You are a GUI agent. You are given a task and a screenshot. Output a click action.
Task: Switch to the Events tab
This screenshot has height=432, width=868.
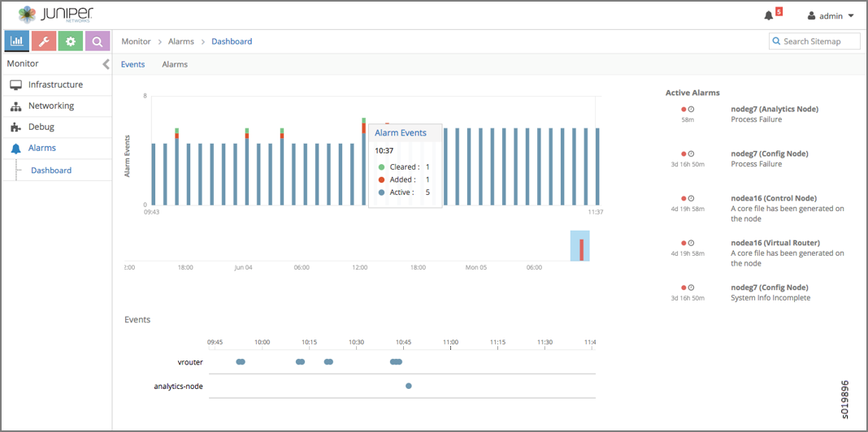click(x=132, y=64)
